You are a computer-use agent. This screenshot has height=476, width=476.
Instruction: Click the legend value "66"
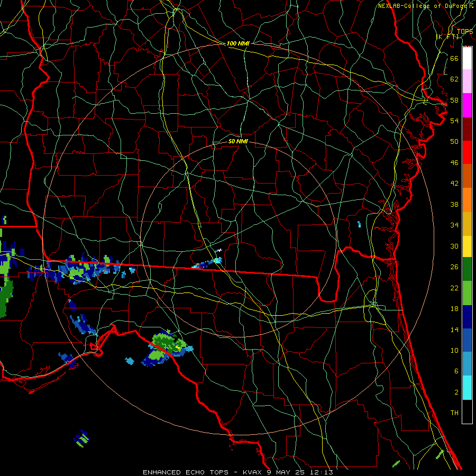pos(454,58)
